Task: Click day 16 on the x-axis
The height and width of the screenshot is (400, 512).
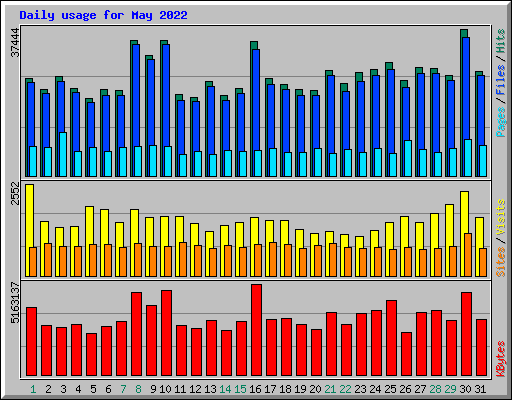Action: point(255,389)
